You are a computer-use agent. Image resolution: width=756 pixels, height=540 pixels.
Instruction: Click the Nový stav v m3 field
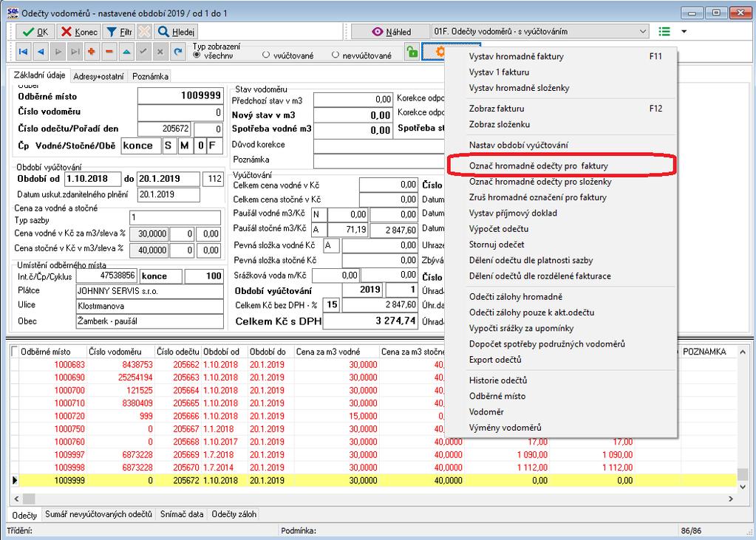(353, 115)
